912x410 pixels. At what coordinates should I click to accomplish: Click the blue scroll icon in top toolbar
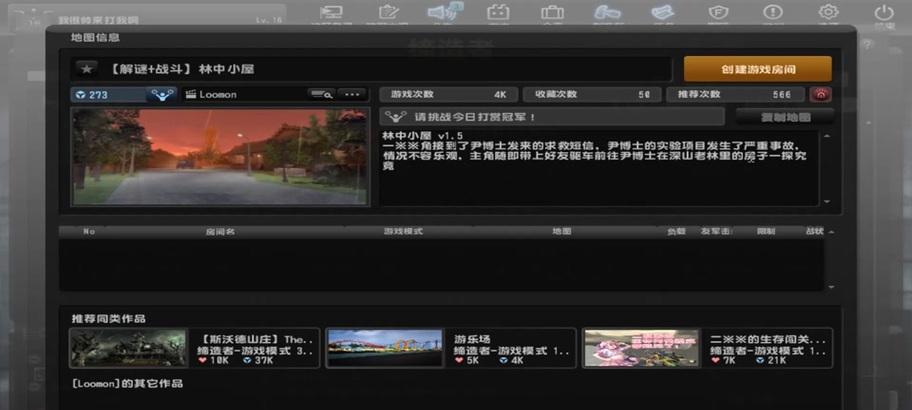click(662, 12)
